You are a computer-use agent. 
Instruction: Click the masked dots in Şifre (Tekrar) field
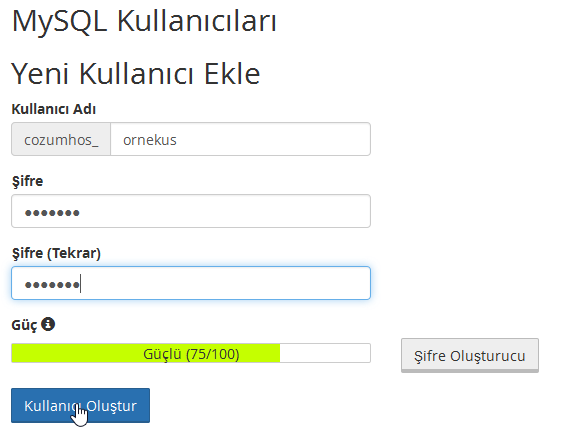click(x=52, y=285)
